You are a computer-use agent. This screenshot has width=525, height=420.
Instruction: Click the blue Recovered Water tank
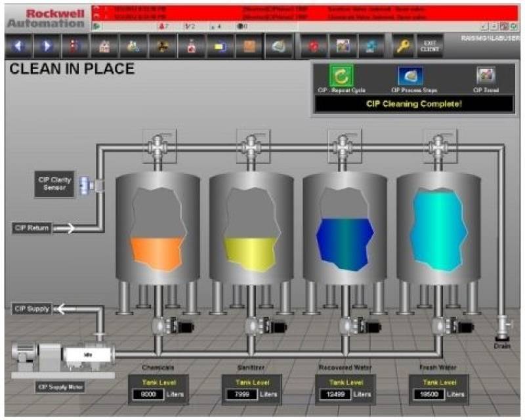coord(345,228)
